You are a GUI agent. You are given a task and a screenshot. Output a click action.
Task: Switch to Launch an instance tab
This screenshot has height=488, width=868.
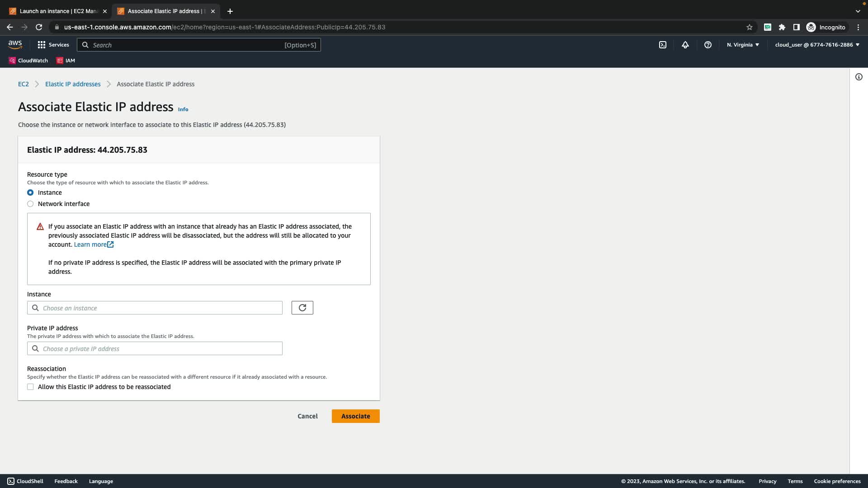[x=58, y=11]
